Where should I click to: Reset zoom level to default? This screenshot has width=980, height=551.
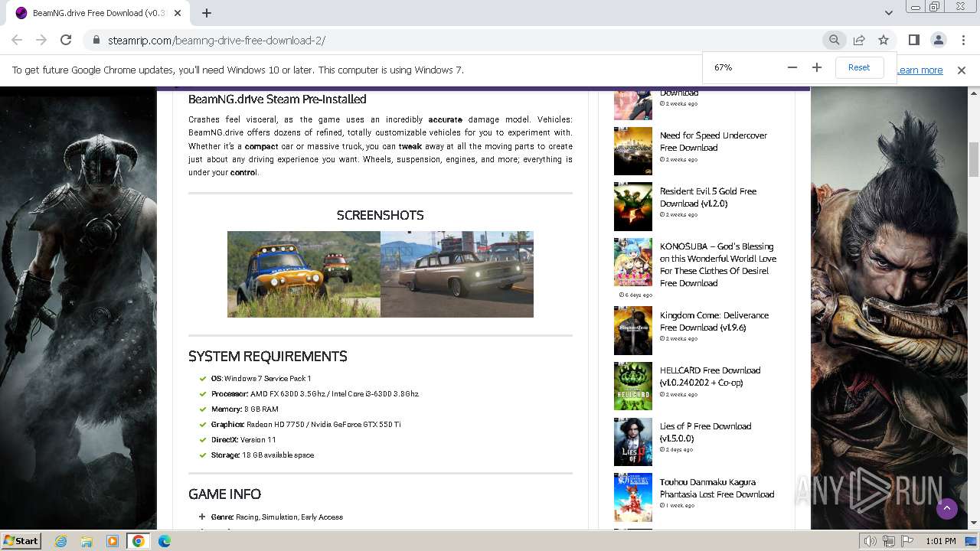pos(859,67)
